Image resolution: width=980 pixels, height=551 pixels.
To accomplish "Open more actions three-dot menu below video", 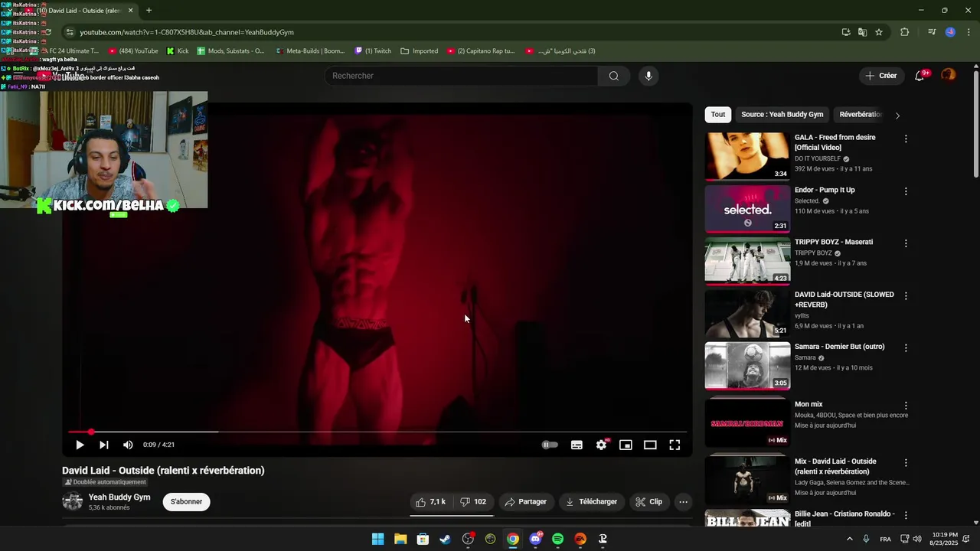I will [x=683, y=502].
